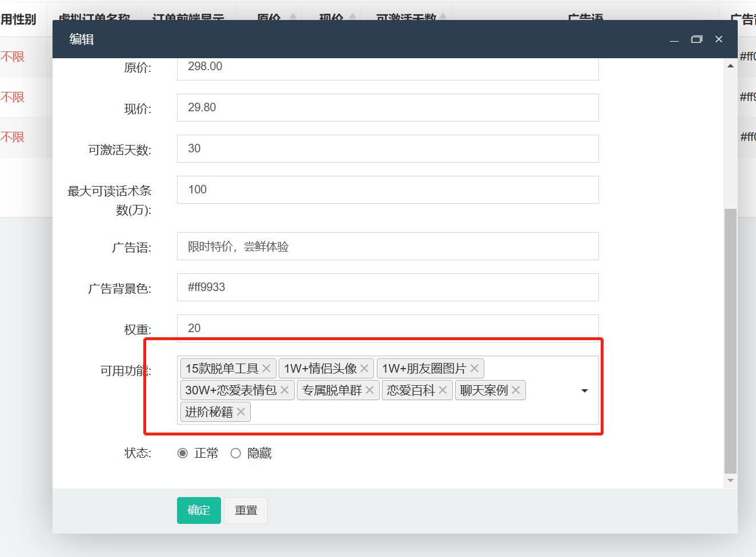Remove the 1W+朋友圈图片 tag
The width and height of the screenshot is (756, 557).
(474, 369)
